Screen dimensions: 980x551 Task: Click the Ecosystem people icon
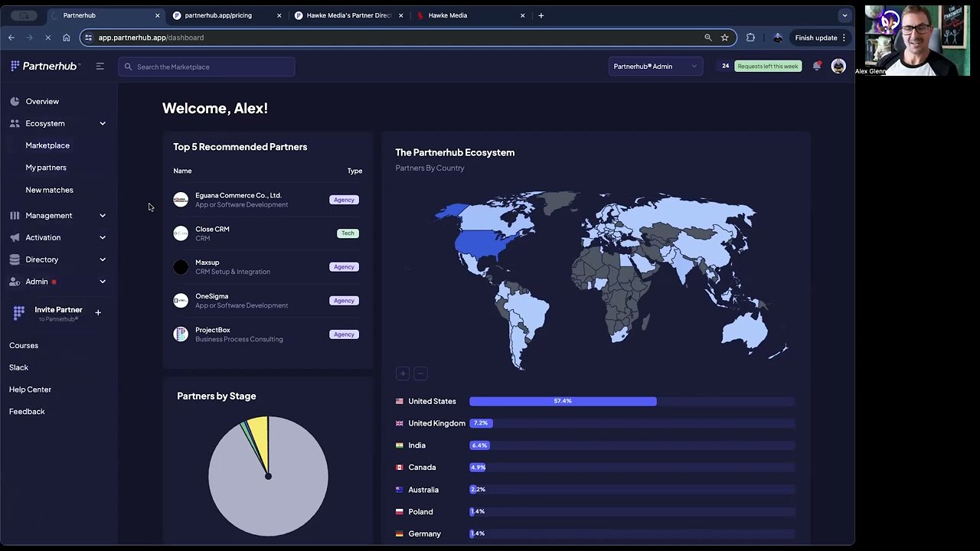pos(15,123)
